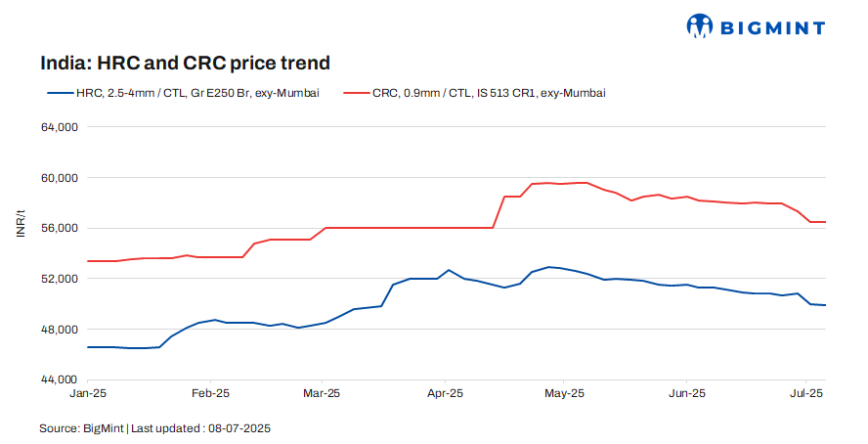Click the red CRC legend line marker
The width and height of the screenshot is (868, 444).
tap(356, 93)
